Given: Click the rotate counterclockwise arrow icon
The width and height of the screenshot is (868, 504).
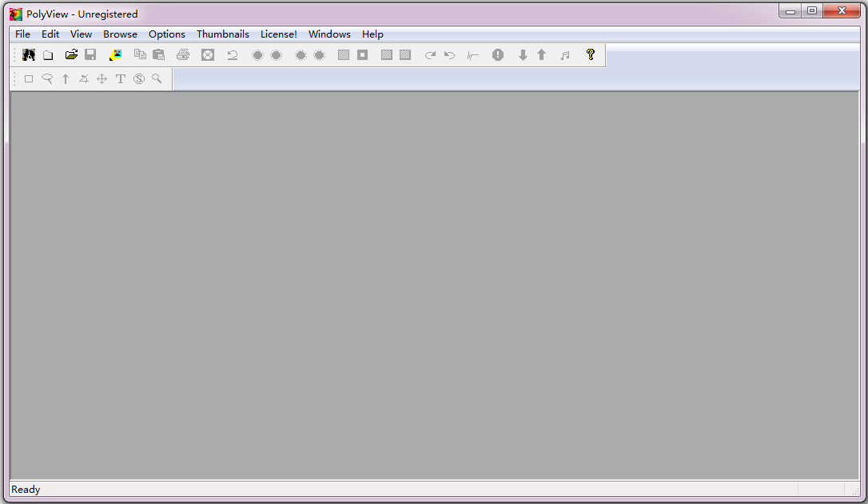Looking at the screenshot, I should [449, 55].
